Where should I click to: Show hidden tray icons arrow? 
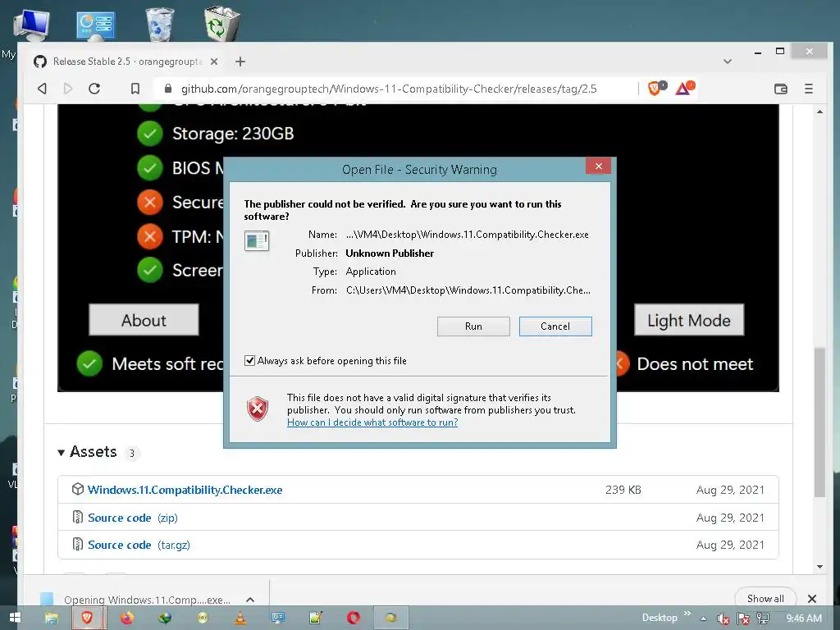[x=703, y=619]
